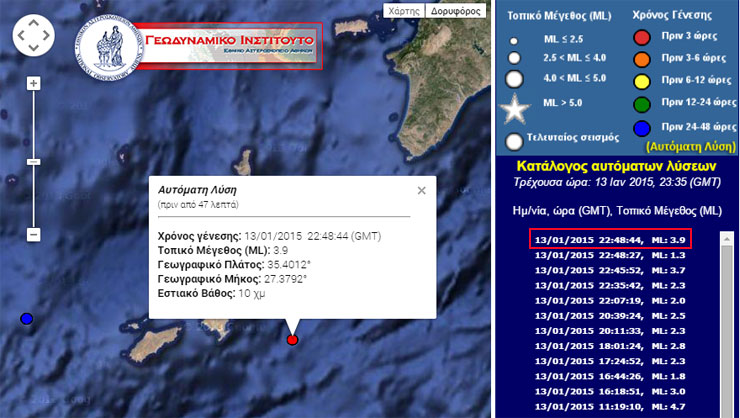Viewport: 740px width, 418px height.
Task: Zoom out with the minus button
Action: point(33,234)
